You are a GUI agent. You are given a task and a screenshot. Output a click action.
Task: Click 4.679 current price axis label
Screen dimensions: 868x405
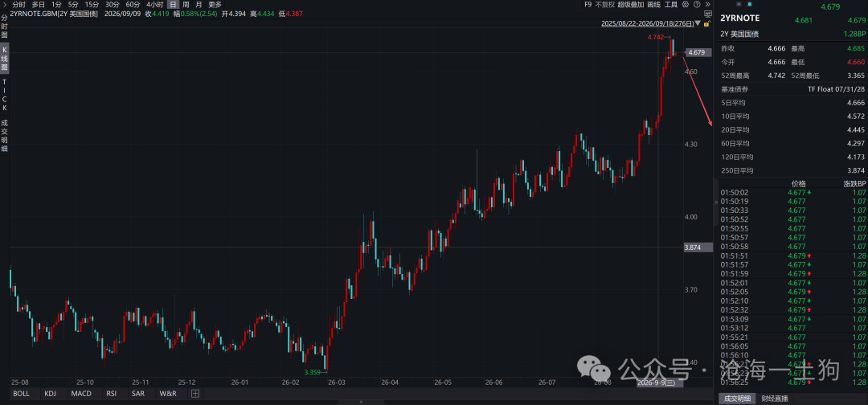pos(698,52)
